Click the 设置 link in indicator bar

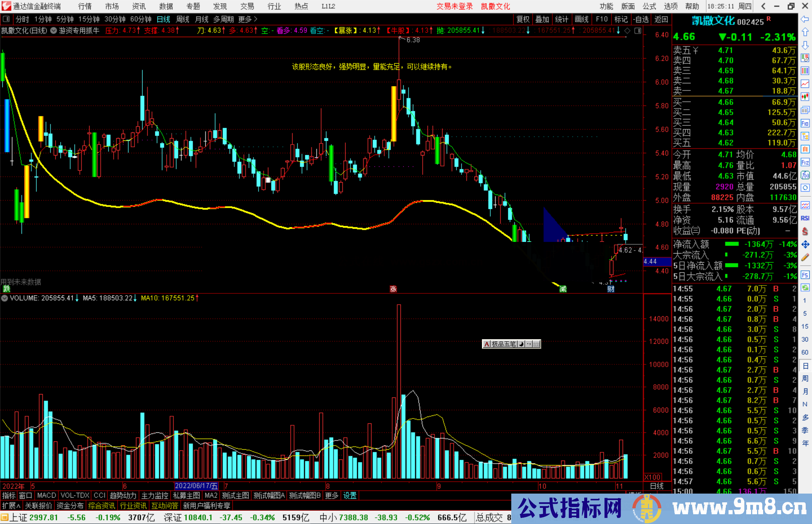tap(350, 495)
